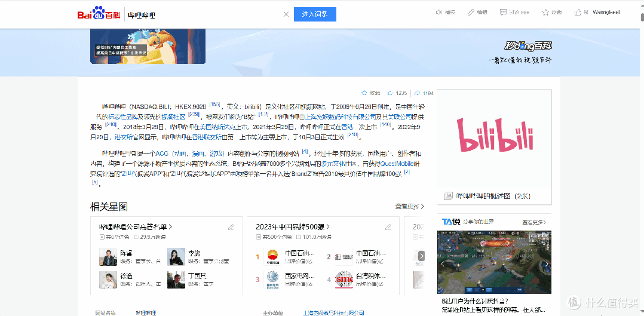Click the share 1194 icon above article

click(x=417, y=93)
